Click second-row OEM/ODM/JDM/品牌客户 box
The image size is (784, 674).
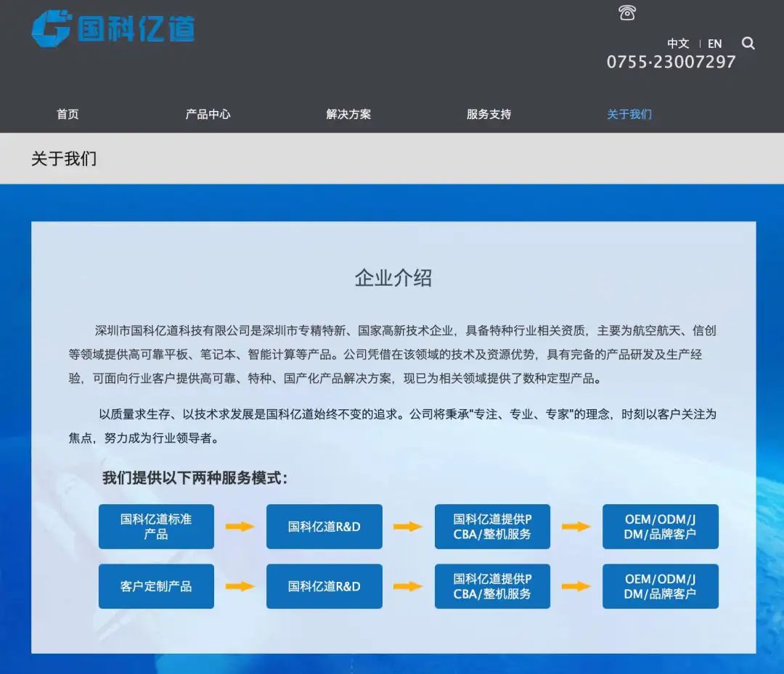[661, 586]
